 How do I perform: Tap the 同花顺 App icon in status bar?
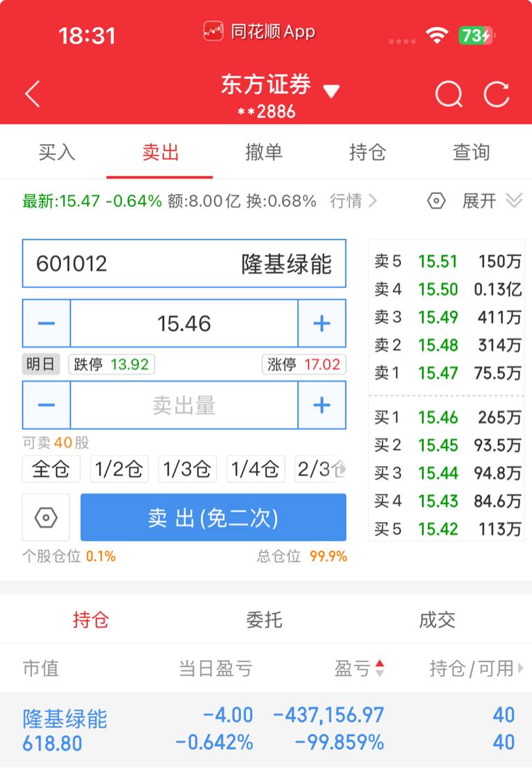click(213, 33)
